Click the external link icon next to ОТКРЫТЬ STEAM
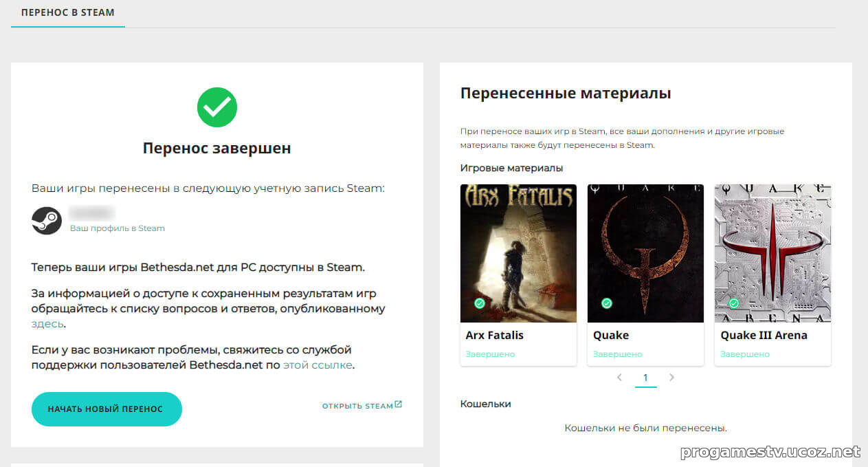 (x=399, y=405)
